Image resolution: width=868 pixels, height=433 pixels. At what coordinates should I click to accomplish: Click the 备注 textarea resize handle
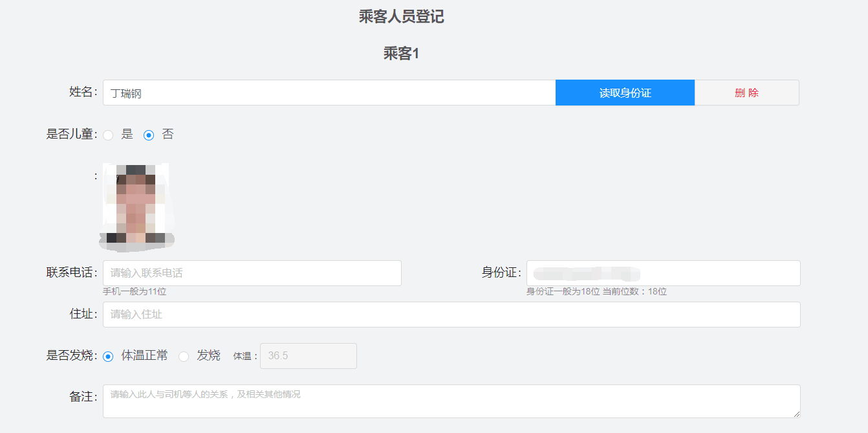click(797, 414)
